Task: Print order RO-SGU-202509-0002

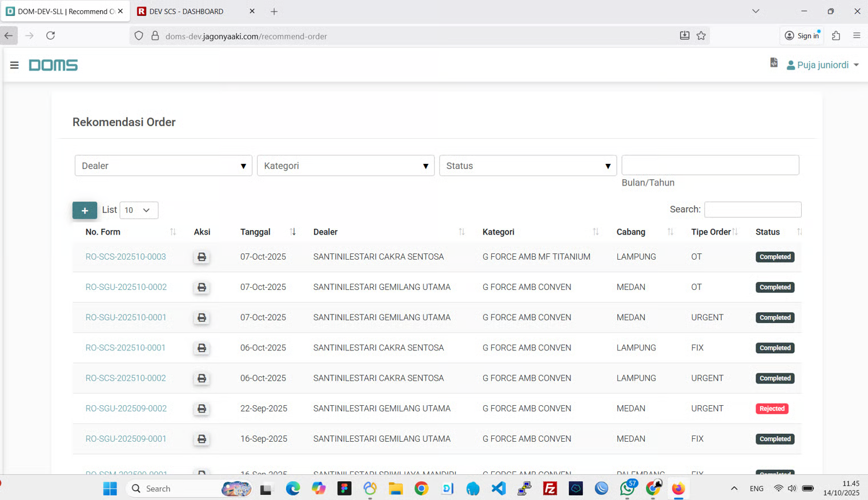Action: (202, 409)
